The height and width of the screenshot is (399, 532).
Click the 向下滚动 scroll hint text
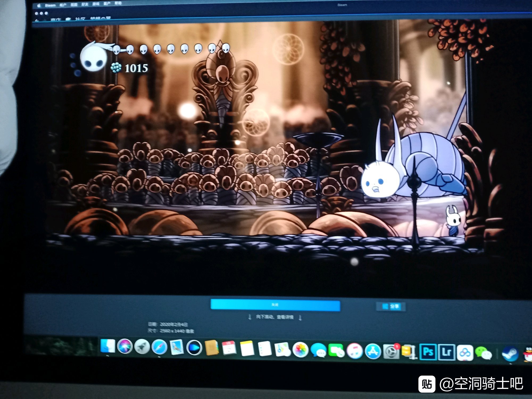coord(275,317)
